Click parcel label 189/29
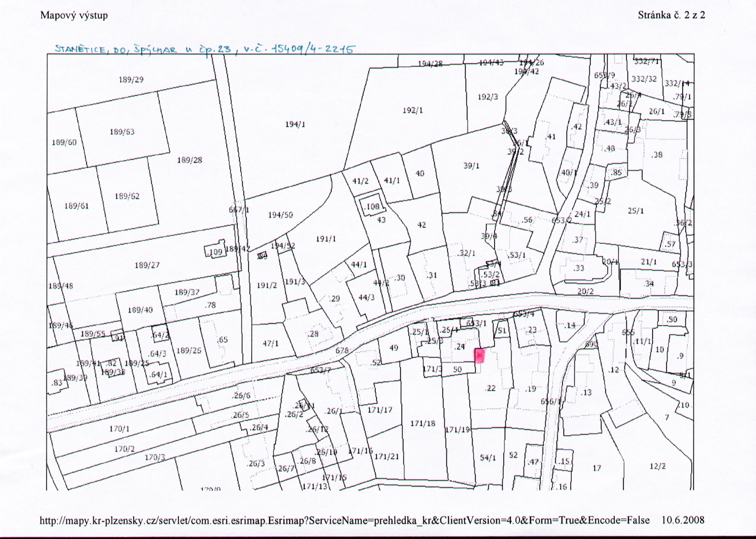Viewport: 756px width, 539px height. pos(131,80)
